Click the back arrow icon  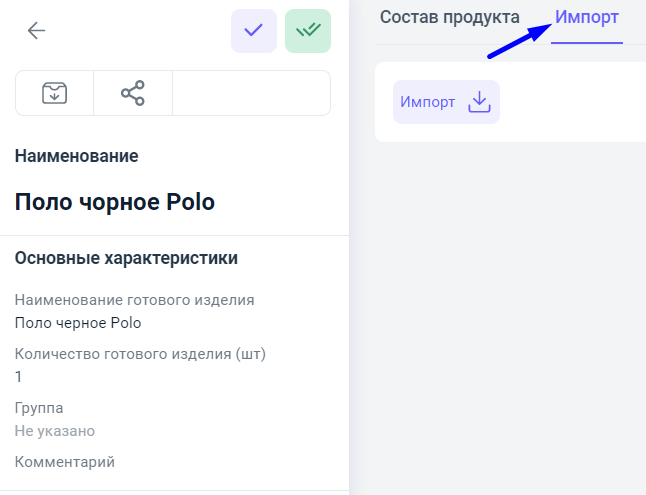coord(37,31)
